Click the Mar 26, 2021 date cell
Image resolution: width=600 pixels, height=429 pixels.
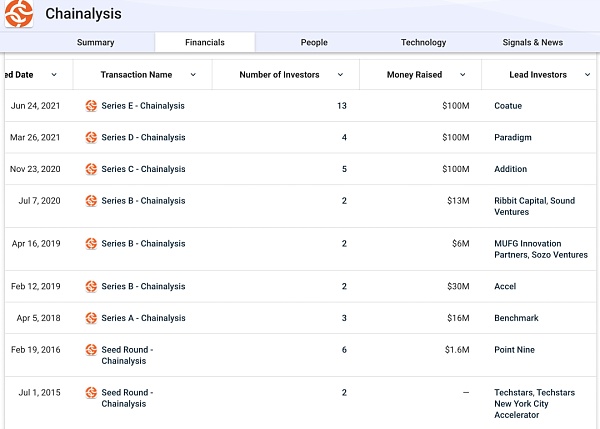35,137
